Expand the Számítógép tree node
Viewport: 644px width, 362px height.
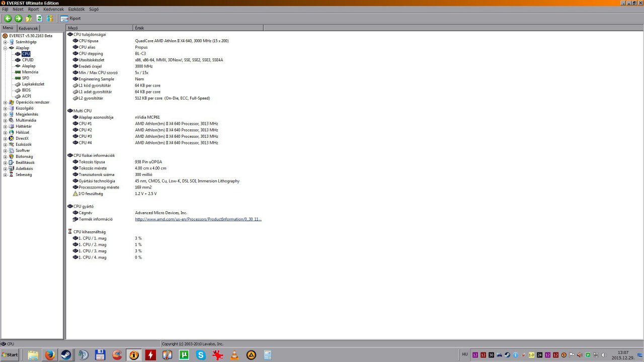point(5,42)
